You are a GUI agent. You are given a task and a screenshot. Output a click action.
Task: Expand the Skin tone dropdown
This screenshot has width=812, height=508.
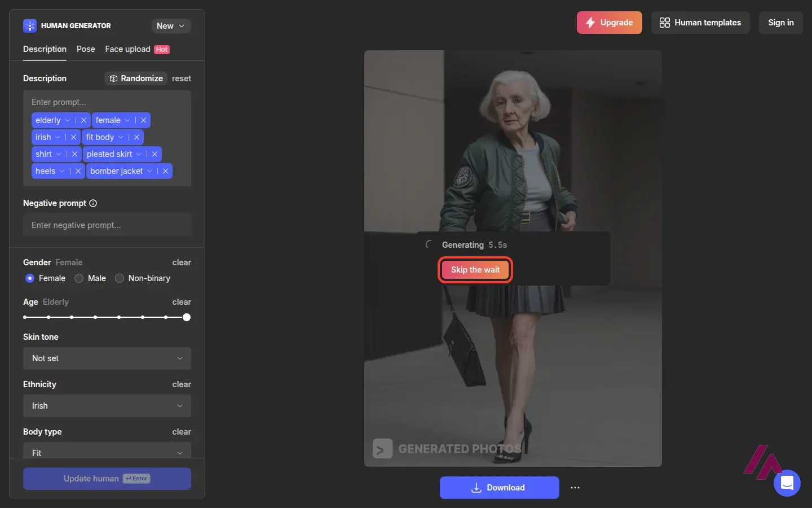[107, 358]
